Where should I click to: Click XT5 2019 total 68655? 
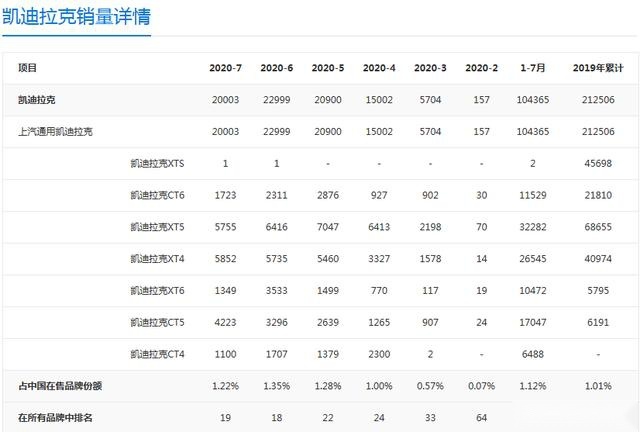click(x=598, y=227)
